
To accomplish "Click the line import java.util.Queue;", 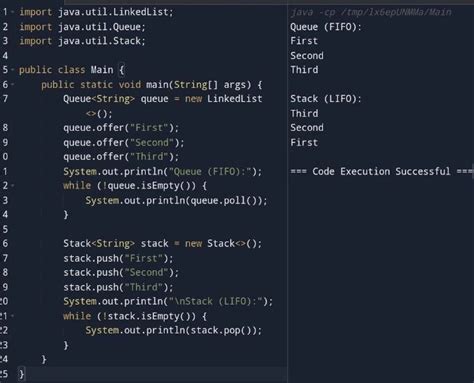I will [x=82, y=27].
